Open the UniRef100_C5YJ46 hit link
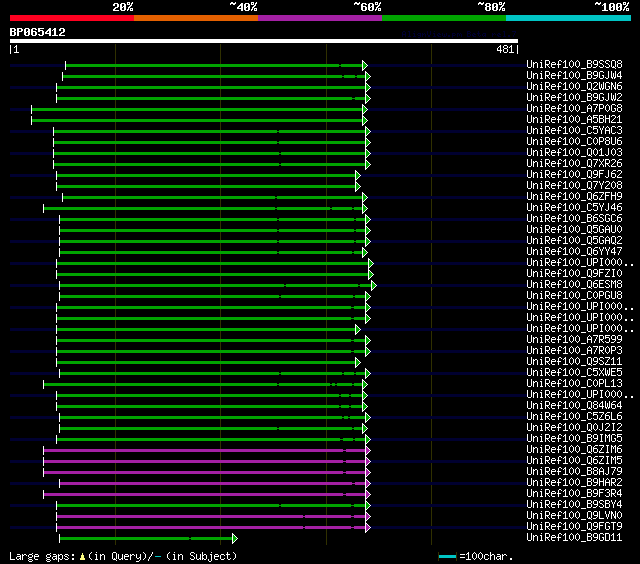Screen dimensions: 640x564 pos(574,208)
